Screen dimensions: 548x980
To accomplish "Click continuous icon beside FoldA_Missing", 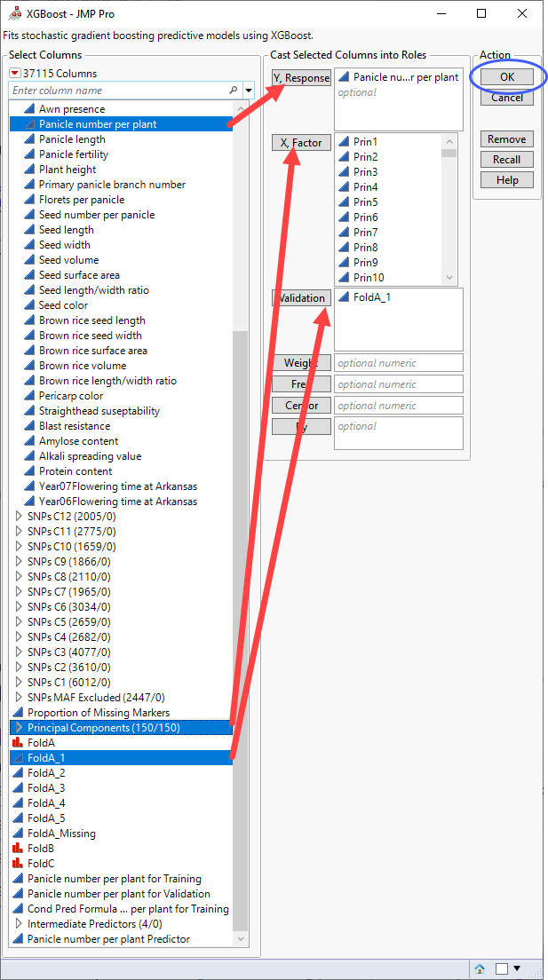I will tap(18, 834).
